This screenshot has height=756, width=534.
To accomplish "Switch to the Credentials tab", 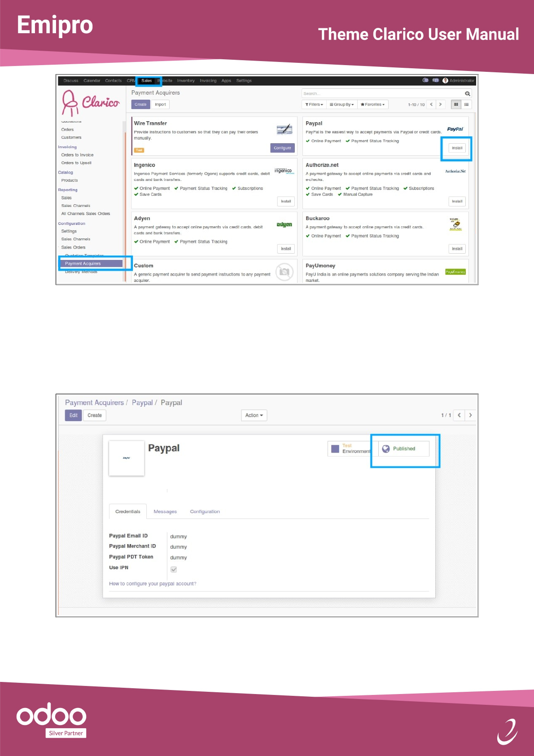I will click(x=128, y=511).
